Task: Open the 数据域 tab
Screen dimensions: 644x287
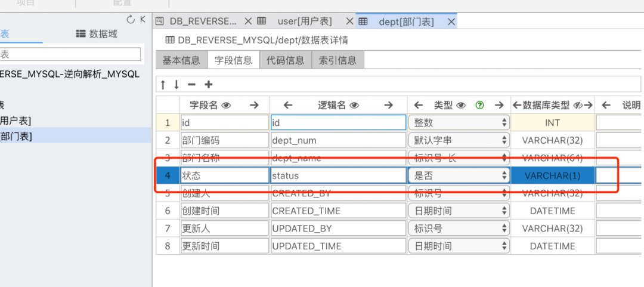Action: pyautogui.click(x=97, y=34)
